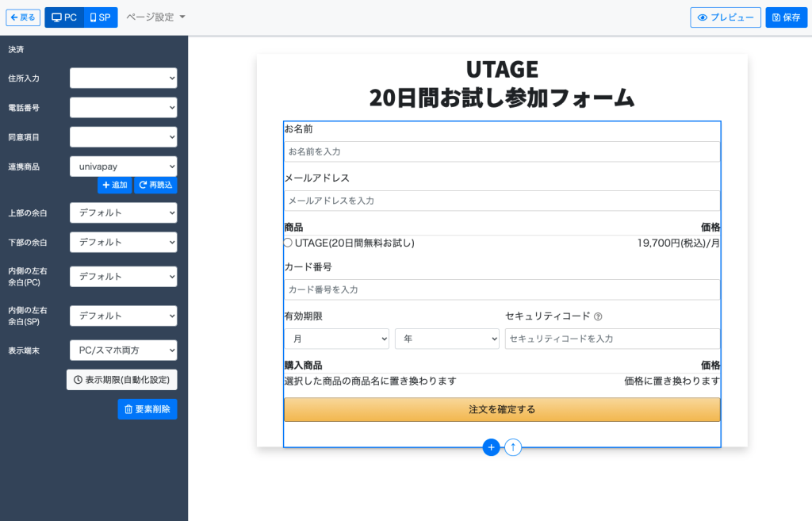Click the 追加 add product button
Image resolution: width=812 pixels, height=521 pixels.
click(115, 185)
